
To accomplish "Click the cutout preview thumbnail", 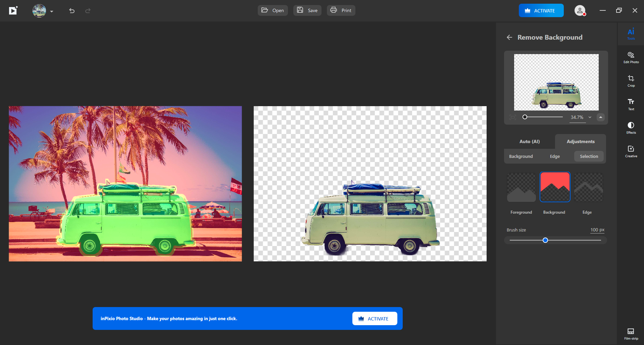I will [x=555, y=82].
